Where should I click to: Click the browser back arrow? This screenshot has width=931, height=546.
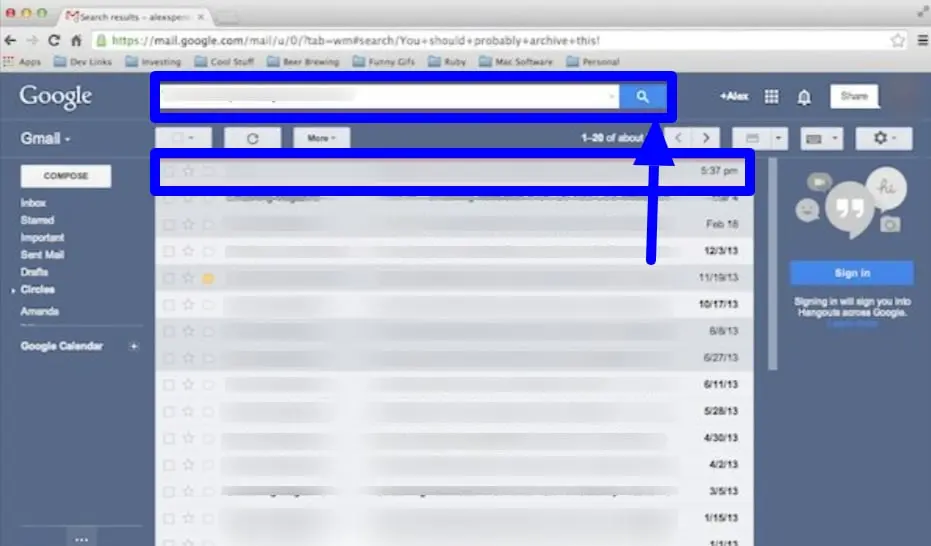click(10, 40)
